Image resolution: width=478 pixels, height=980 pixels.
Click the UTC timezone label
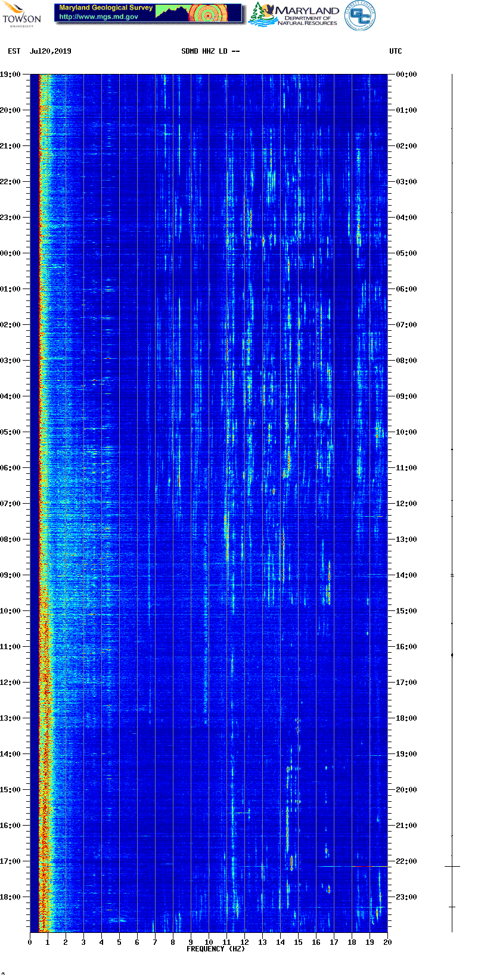[396, 51]
